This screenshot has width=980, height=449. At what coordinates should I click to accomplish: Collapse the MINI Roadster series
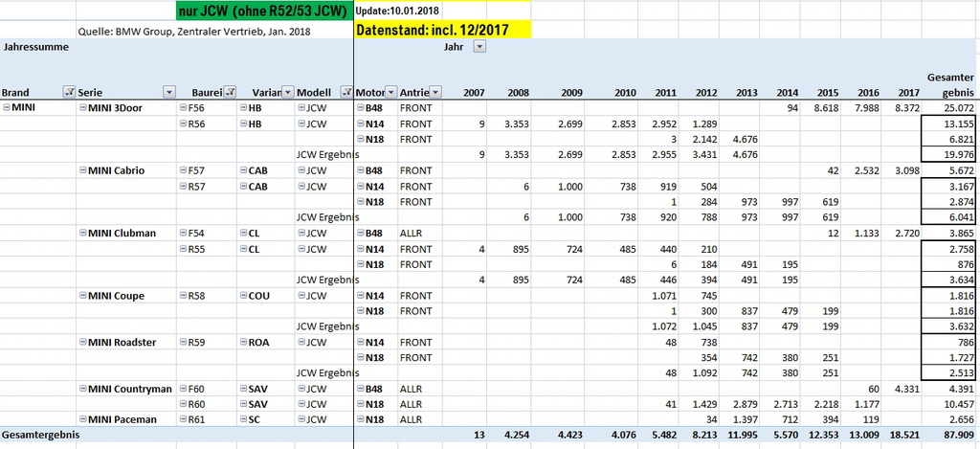(x=82, y=342)
